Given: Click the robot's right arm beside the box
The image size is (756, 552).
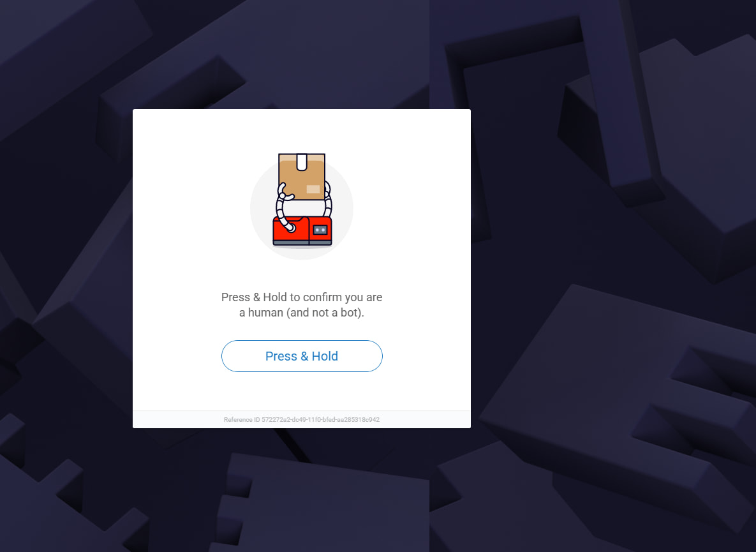Looking at the screenshot, I should click(x=329, y=199).
